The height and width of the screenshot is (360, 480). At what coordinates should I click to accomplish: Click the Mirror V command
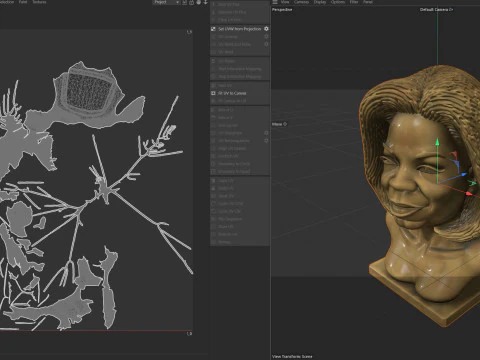click(225, 118)
